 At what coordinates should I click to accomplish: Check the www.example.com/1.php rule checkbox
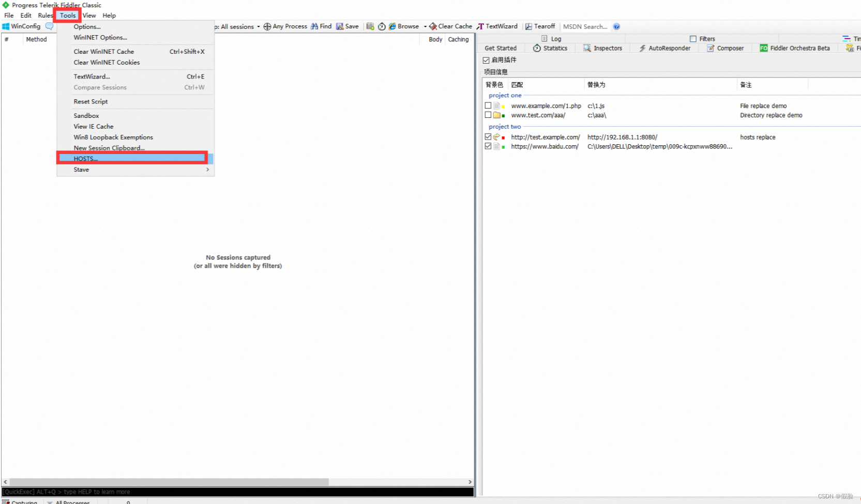[488, 105]
